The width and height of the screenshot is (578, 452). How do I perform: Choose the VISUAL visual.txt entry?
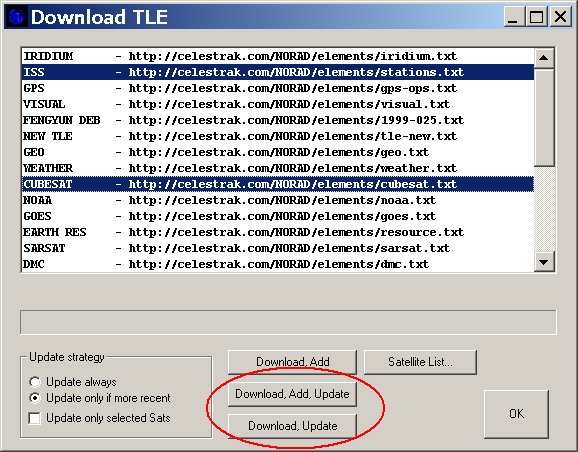pos(278,104)
